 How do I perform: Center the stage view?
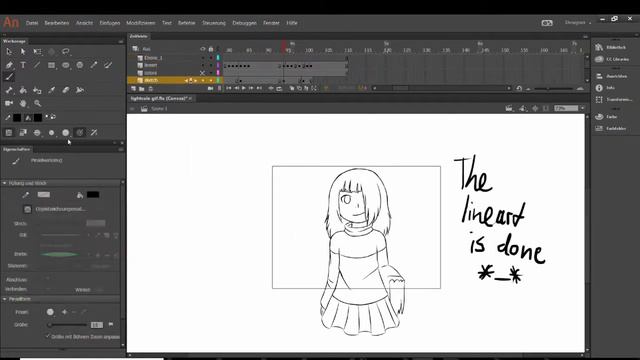[535, 109]
